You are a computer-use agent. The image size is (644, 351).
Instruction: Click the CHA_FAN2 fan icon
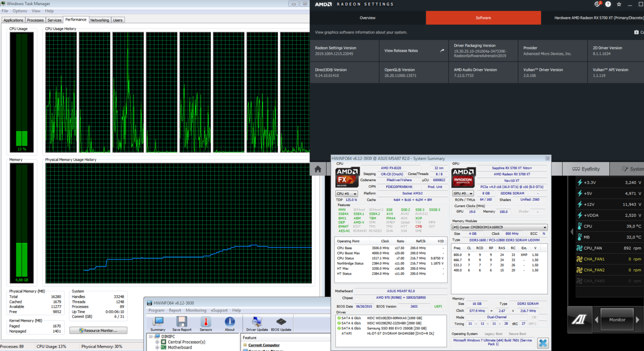tap(580, 270)
